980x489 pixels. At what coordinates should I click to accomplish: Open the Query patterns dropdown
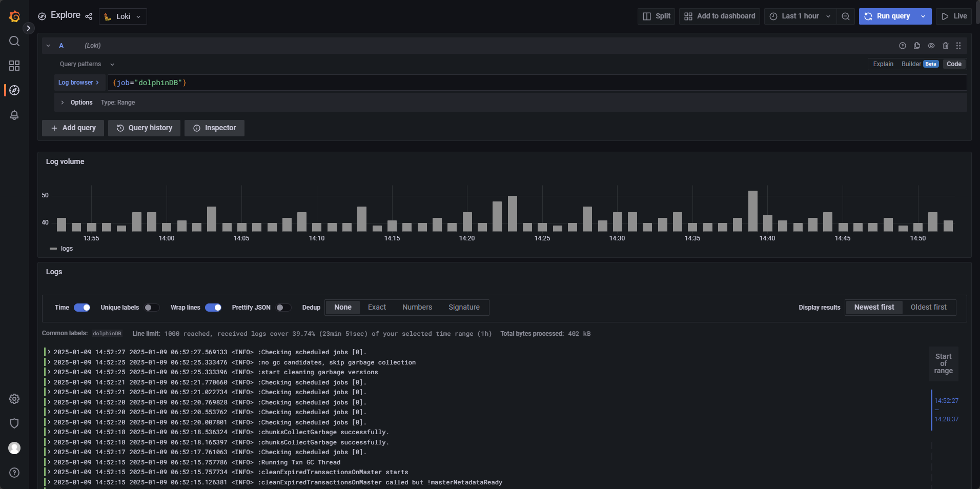coord(85,64)
